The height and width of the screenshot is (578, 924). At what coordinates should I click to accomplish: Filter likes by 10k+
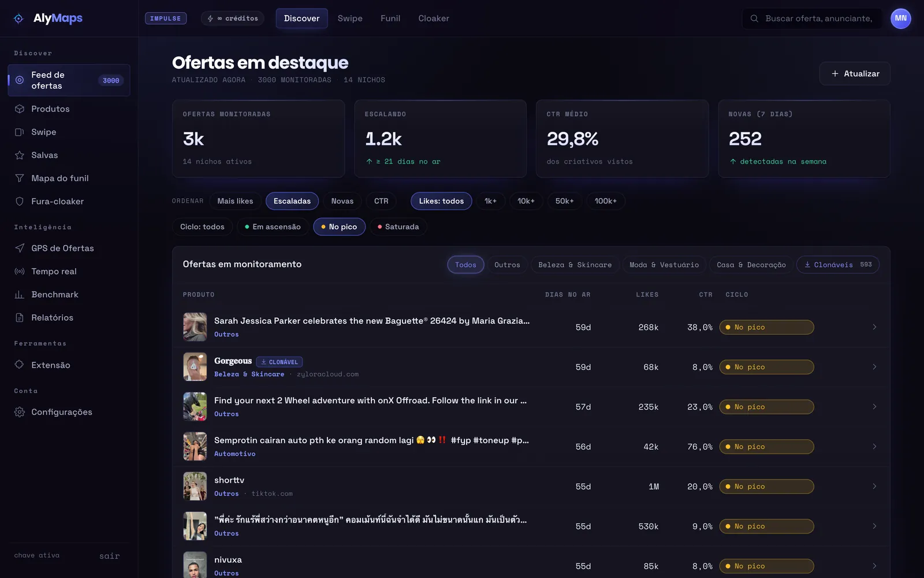click(x=526, y=201)
